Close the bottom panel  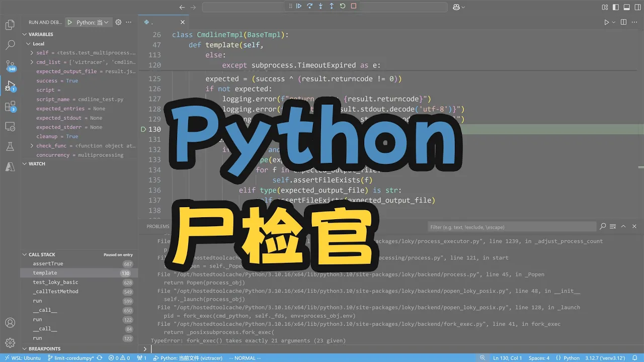click(x=635, y=227)
